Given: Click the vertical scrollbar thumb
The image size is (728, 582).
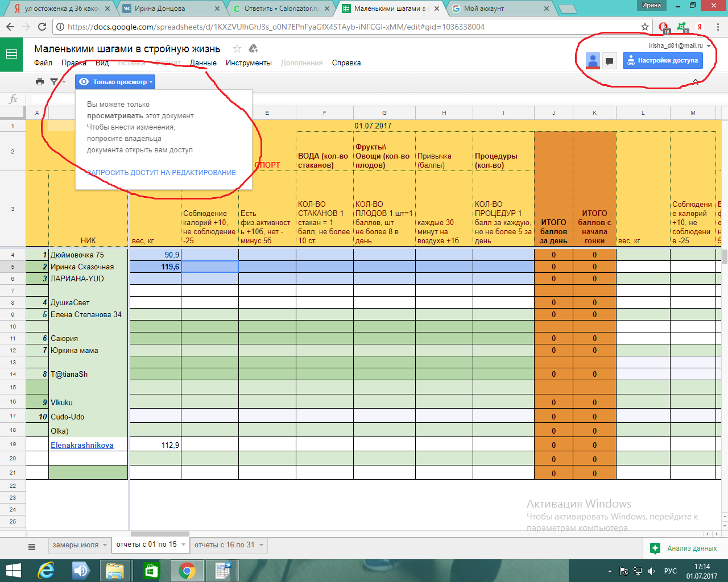Looking at the screenshot, I should [725, 257].
